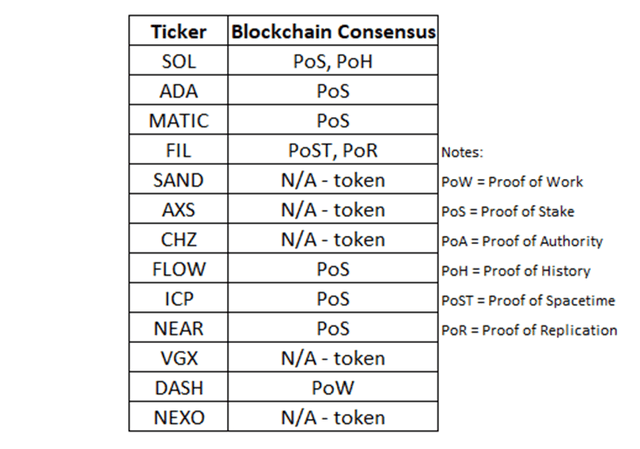Screen dimensions: 640x449
Task: Click the PoW cell next to DASH
Action: click(x=333, y=387)
